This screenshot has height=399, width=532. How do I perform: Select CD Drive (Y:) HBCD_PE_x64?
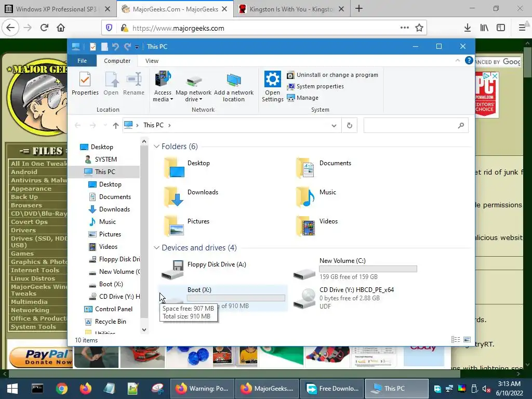click(356, 298)
